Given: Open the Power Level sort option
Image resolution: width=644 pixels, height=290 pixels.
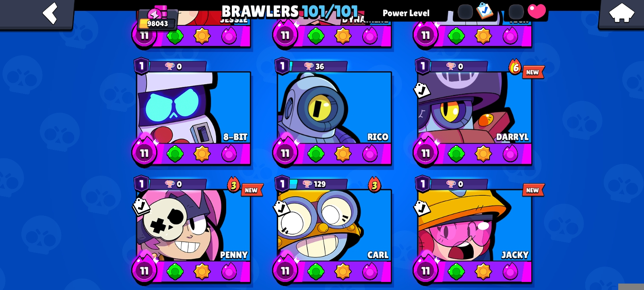Looking at the screenshot, I should 406,13.
